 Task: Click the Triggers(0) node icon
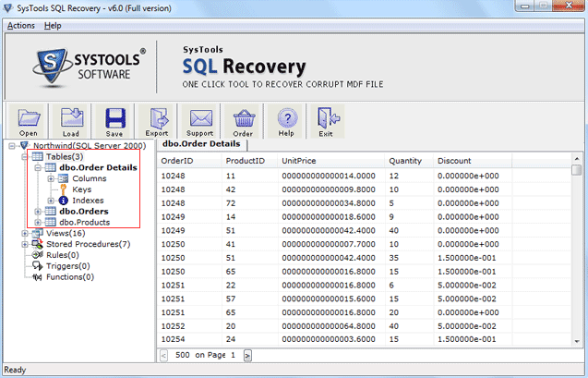37,266
